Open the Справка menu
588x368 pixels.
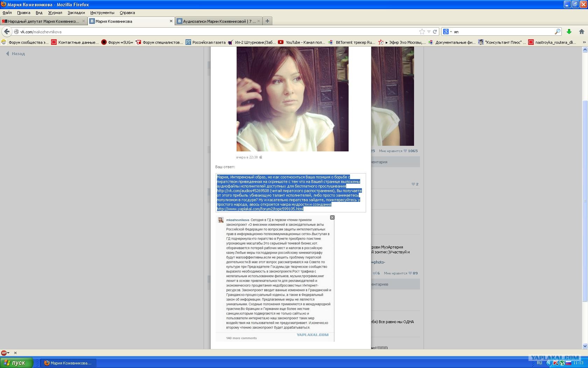tap(127, 13)
